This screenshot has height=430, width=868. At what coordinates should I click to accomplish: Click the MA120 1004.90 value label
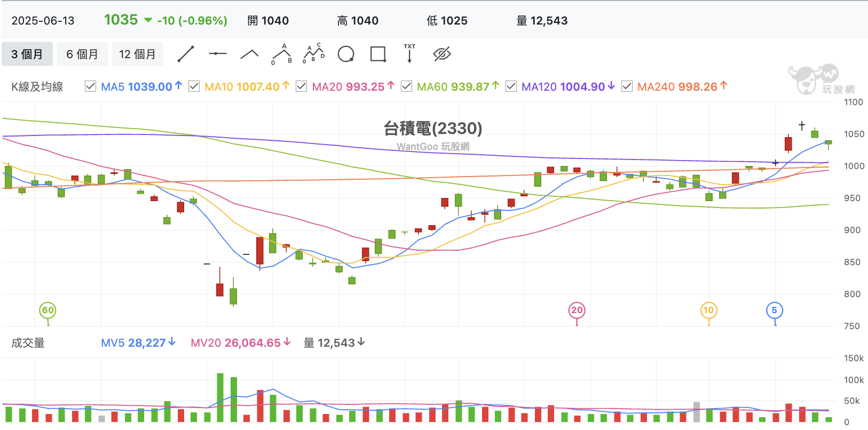coord(568,86)
